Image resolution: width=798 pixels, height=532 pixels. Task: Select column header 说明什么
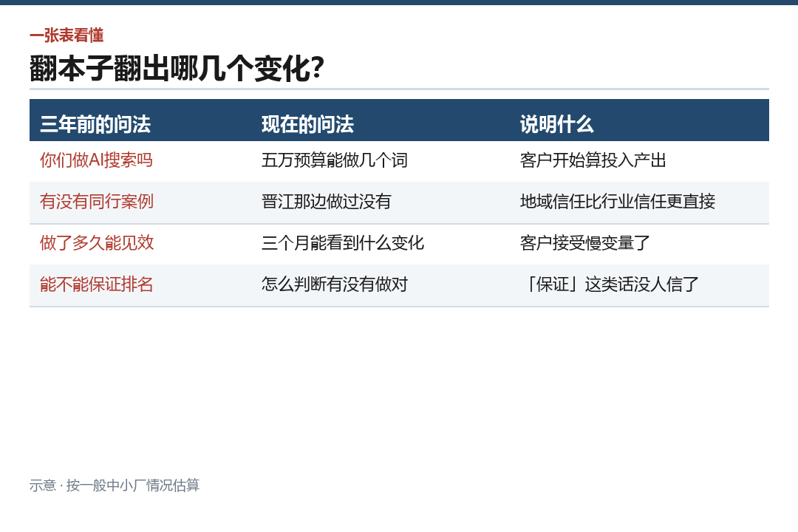click(557, 124)
